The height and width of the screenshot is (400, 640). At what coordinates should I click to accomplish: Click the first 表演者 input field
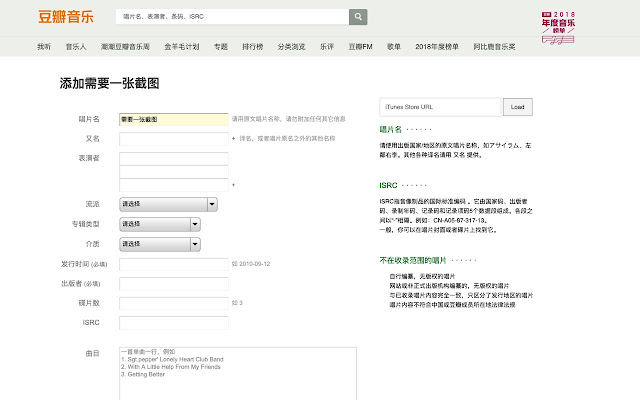174,159
